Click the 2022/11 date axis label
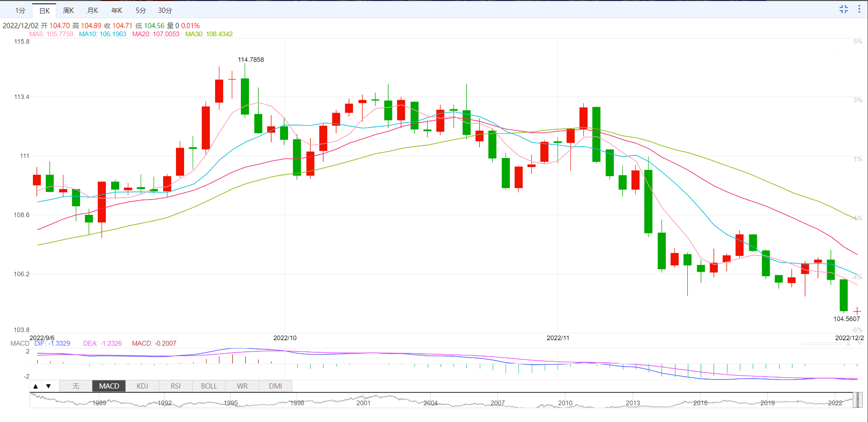The width and height of the screenshot is (868, 422). (x=558, y=338)
